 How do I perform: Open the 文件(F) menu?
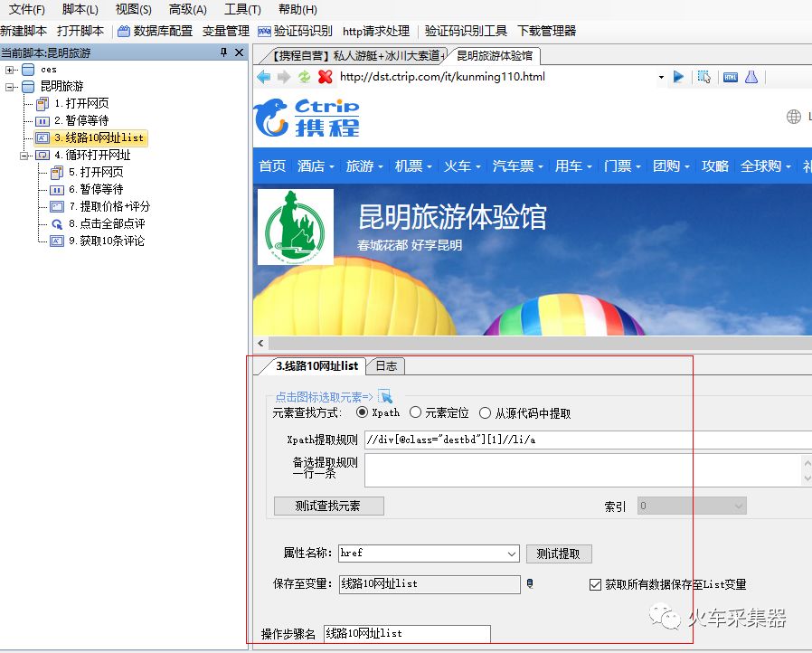(x=27, y=9)
